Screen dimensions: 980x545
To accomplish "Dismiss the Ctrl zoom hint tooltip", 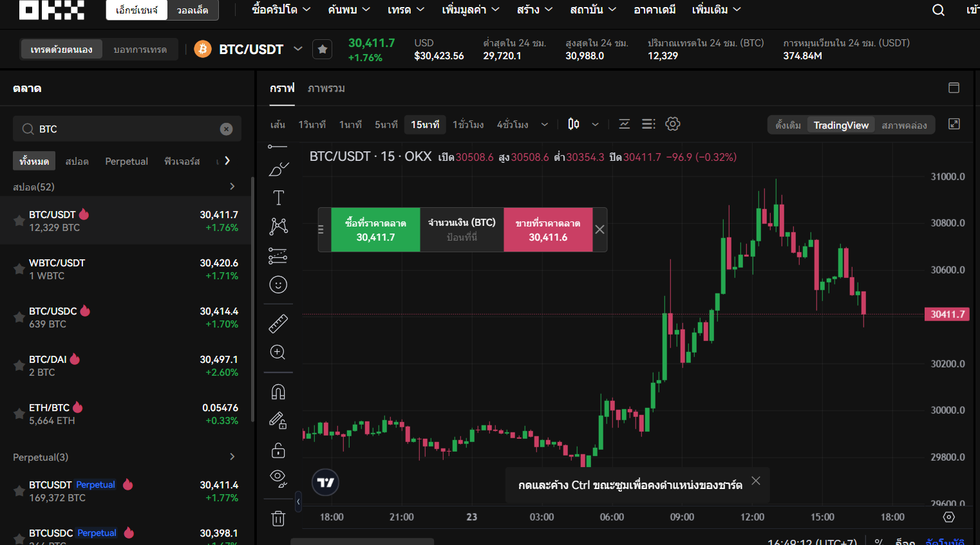I will point(756,481).
